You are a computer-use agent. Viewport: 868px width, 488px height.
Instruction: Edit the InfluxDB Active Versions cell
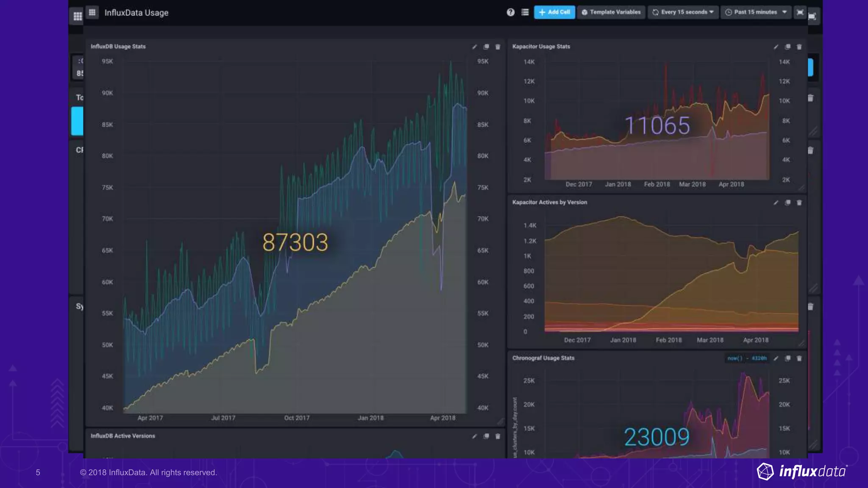tap(474, 436)
